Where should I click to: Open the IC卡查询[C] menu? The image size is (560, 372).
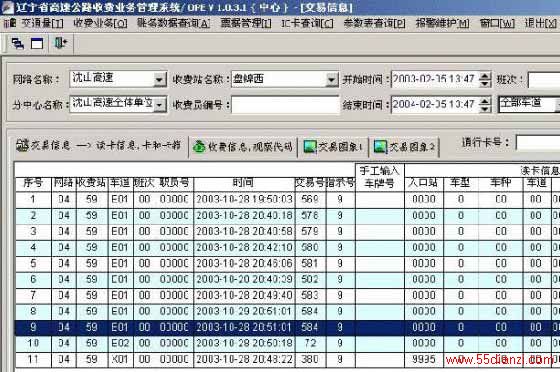coord(307,24)
